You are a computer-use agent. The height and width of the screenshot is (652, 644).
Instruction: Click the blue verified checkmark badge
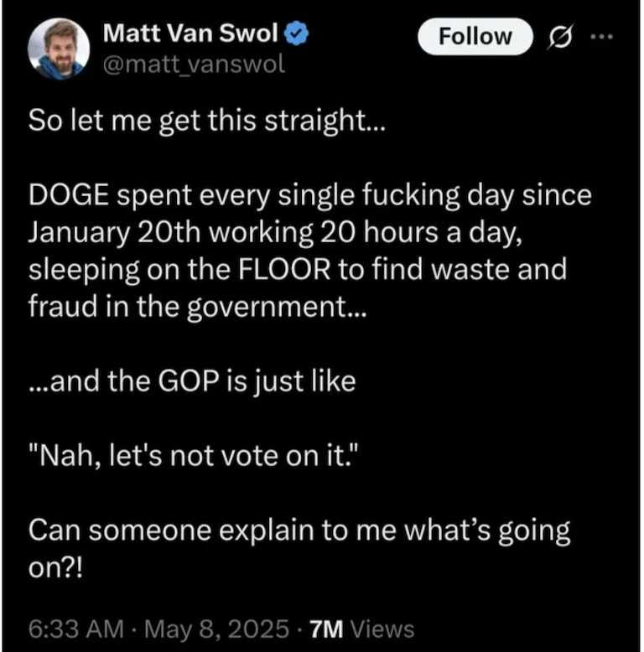tap(296, 34)
